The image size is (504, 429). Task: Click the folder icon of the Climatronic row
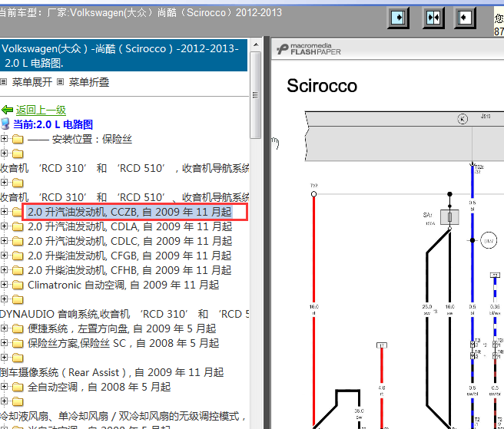(x=18, y=285)
